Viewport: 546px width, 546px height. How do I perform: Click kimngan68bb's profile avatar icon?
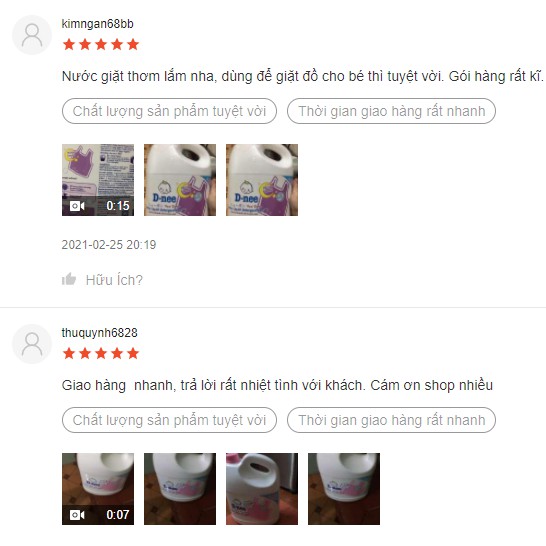pos(32,35)
